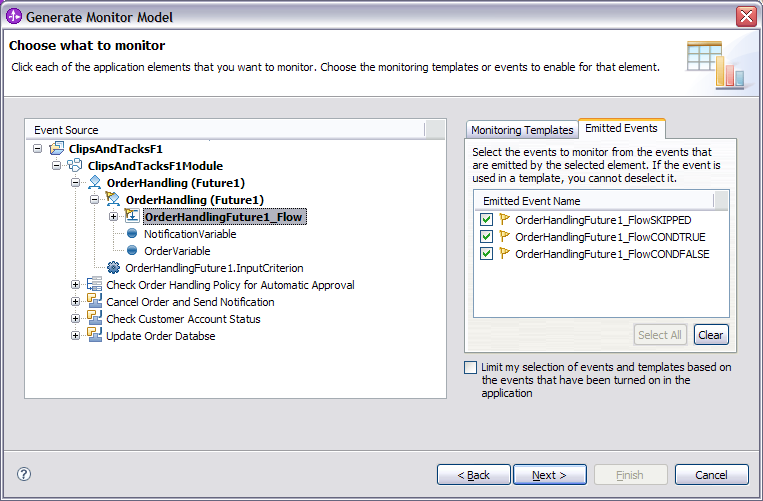Click the Clear button

(711, 335)
